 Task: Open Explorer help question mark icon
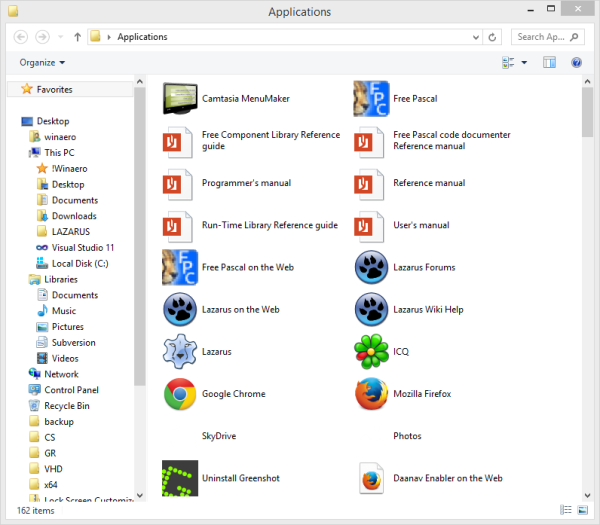(x=576, y=62)
